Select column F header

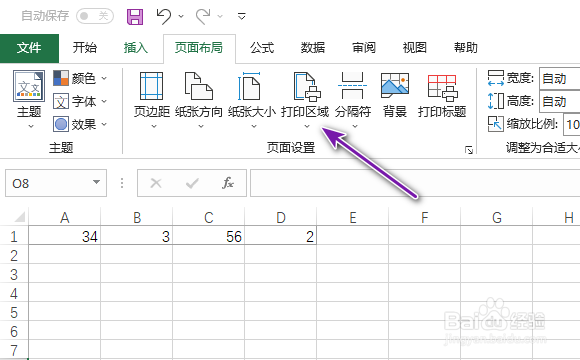(425, 218)
